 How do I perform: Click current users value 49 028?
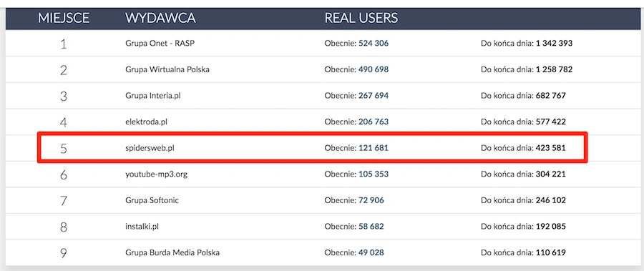click(371, 252)
